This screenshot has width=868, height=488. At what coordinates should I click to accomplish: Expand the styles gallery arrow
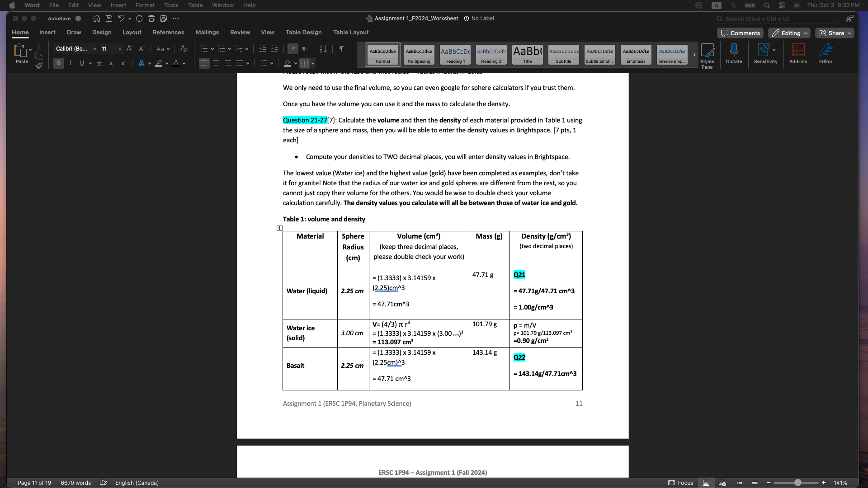coord(694,55)
